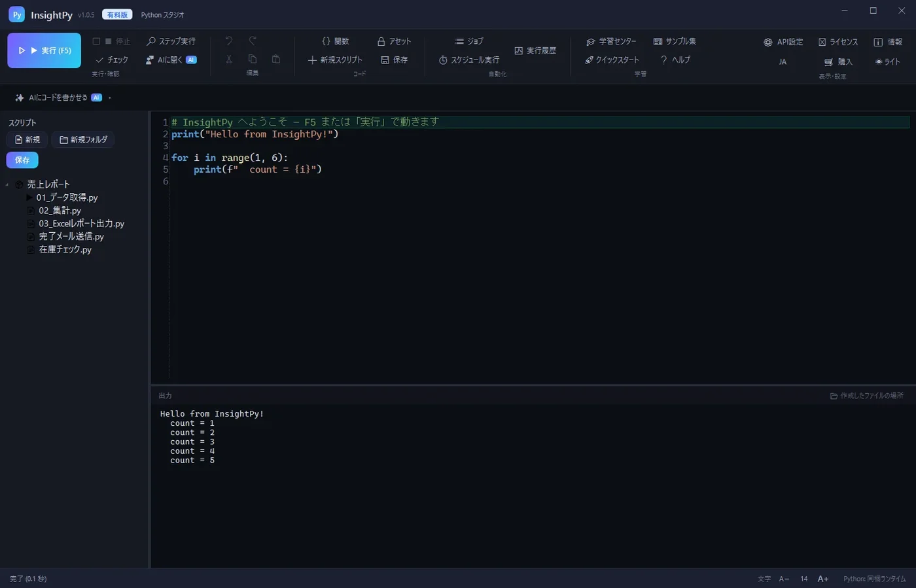
Task: Open AIに聞く assistant
Action: point(171,60)
